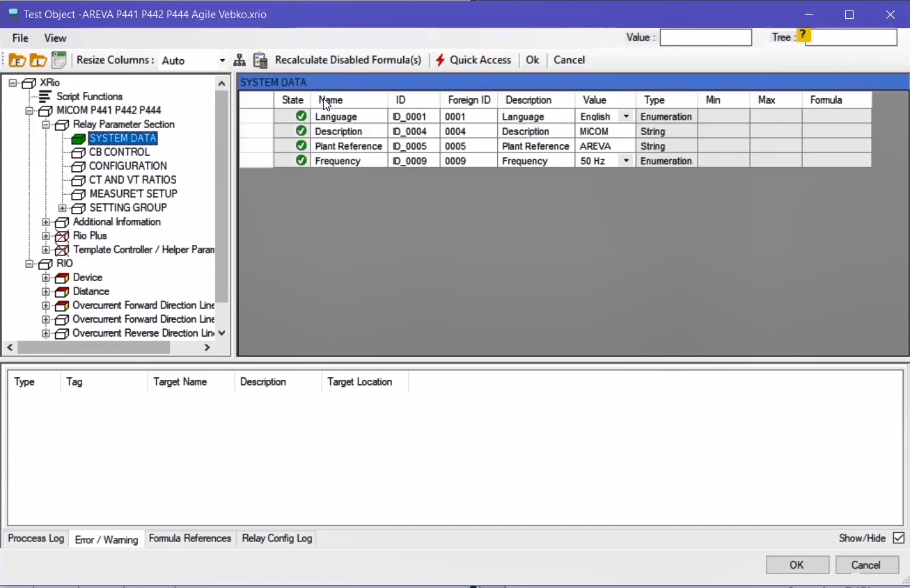
Task: Click the toolbar Cancel button
Action: pyautogui.click(x=569, y=60)
